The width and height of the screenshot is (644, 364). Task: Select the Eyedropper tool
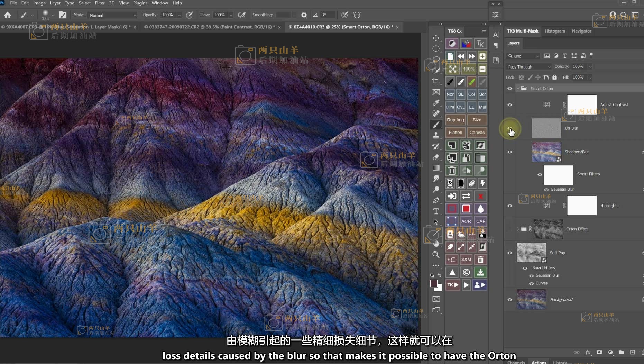[436, 103]
